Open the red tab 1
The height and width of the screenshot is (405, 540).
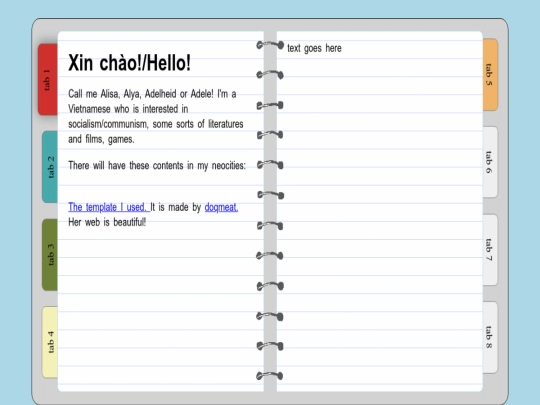(48, 80)
